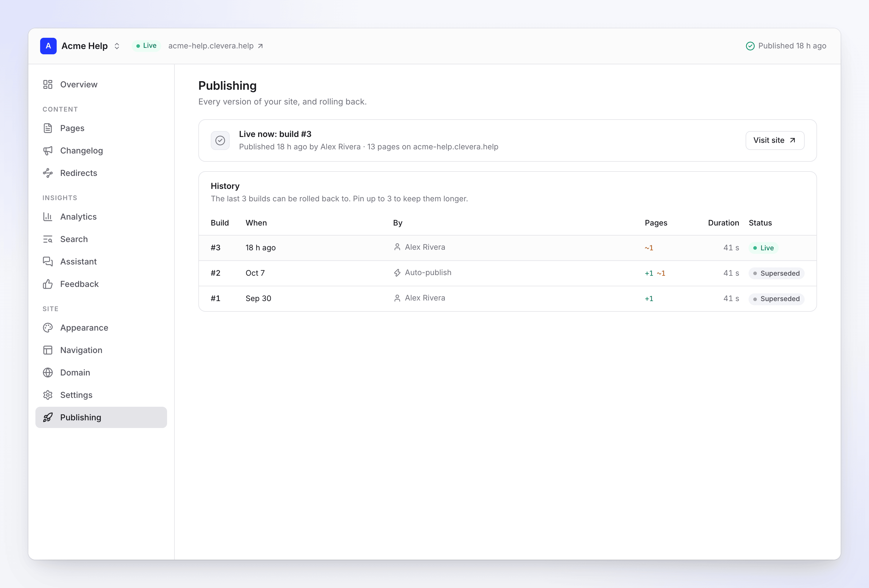Click the Navigation layout icon
This screenshot has height=588, width=869.
48,350
